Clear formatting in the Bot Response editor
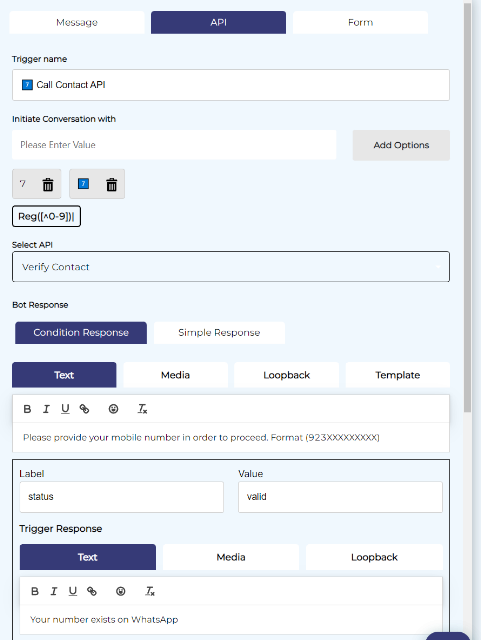 (142, 409)
